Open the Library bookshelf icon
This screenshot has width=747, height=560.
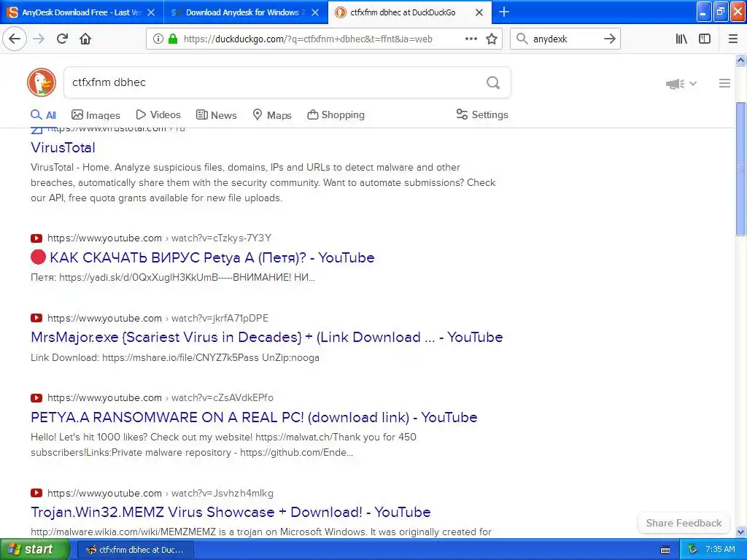pos(681,39)
